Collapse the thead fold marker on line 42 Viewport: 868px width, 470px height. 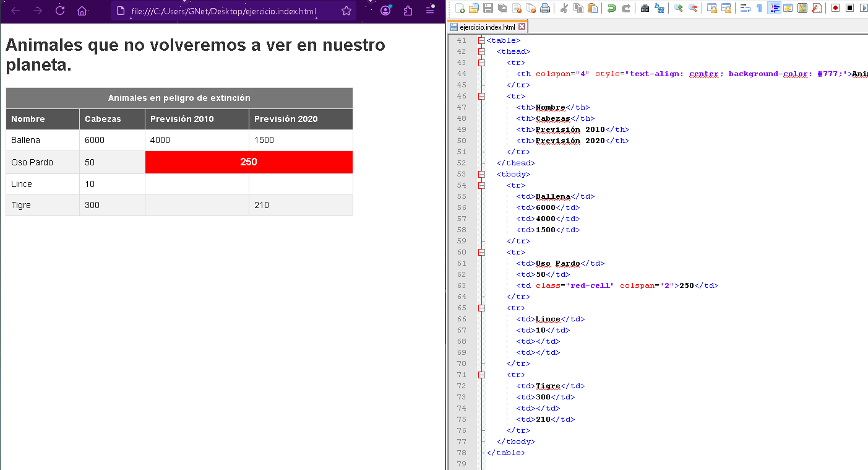[481, 52]
